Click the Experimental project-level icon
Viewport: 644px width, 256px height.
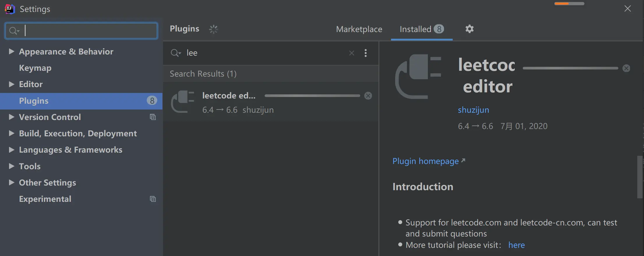153,199
